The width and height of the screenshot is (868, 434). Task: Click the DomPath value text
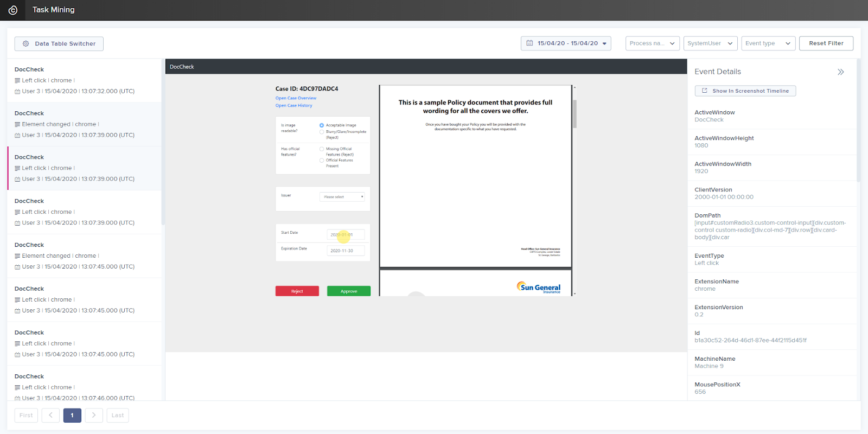[x=770, y=230]
